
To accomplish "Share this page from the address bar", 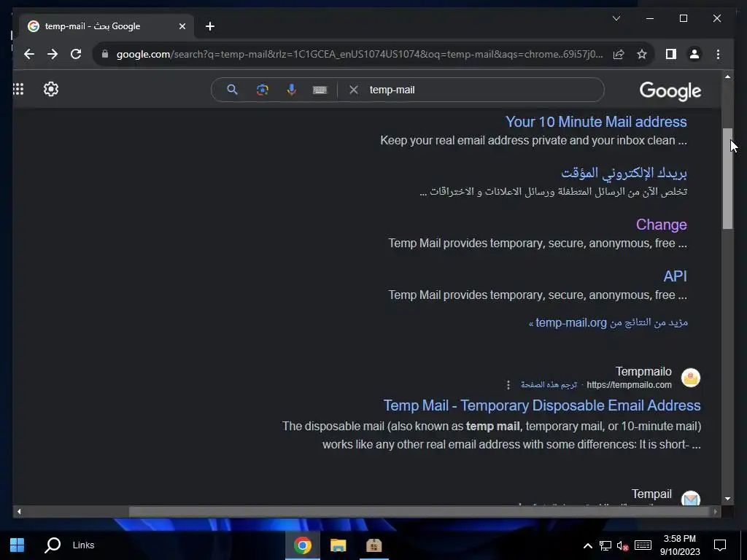I will tap(619, 54).
